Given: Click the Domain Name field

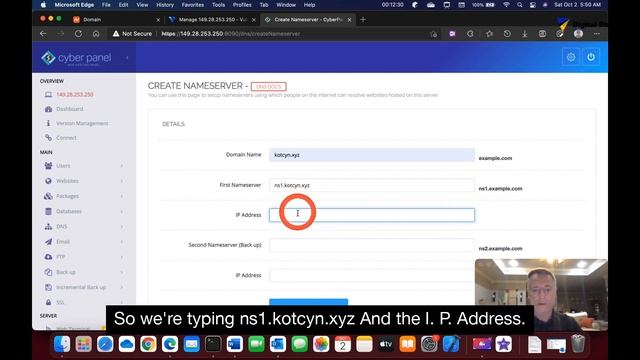Looking at the screenshot, I should pyautogui.click(x=372, y=155).
